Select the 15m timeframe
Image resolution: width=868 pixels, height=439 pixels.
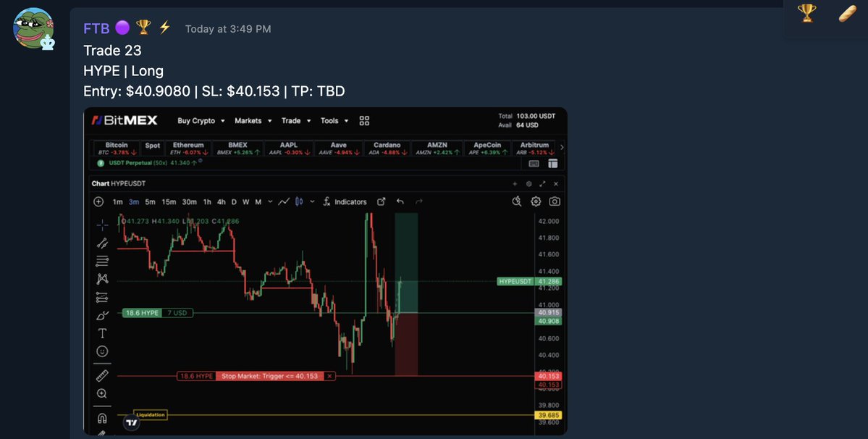[169, 202]
